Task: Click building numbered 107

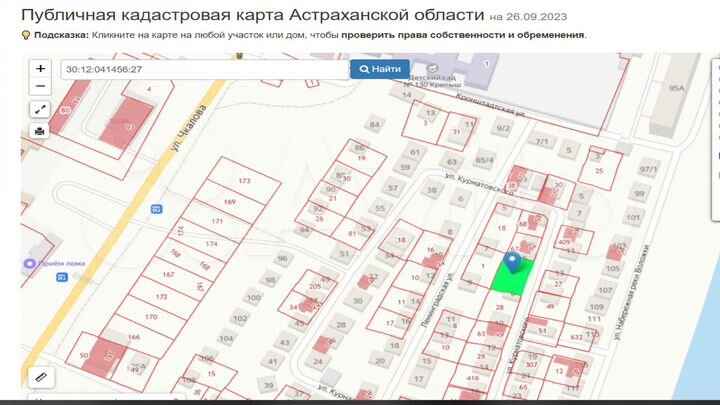Action: (605, 290)
